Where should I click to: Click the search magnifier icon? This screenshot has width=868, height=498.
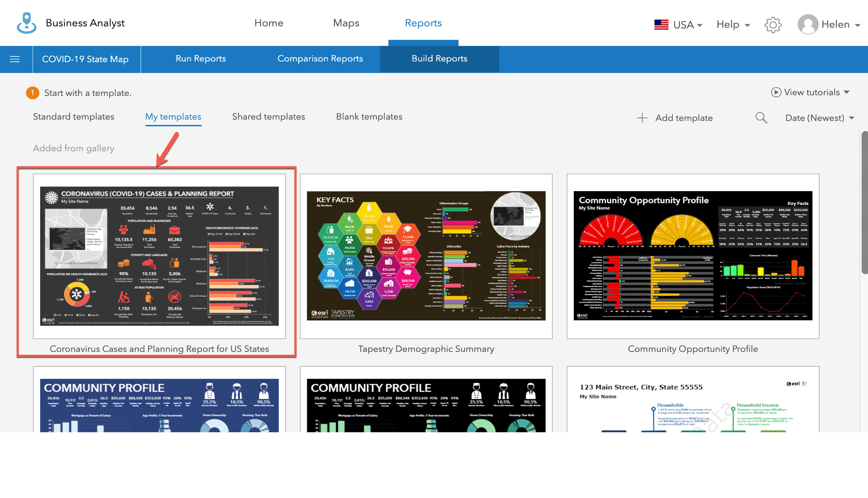[x=761, y=118]
